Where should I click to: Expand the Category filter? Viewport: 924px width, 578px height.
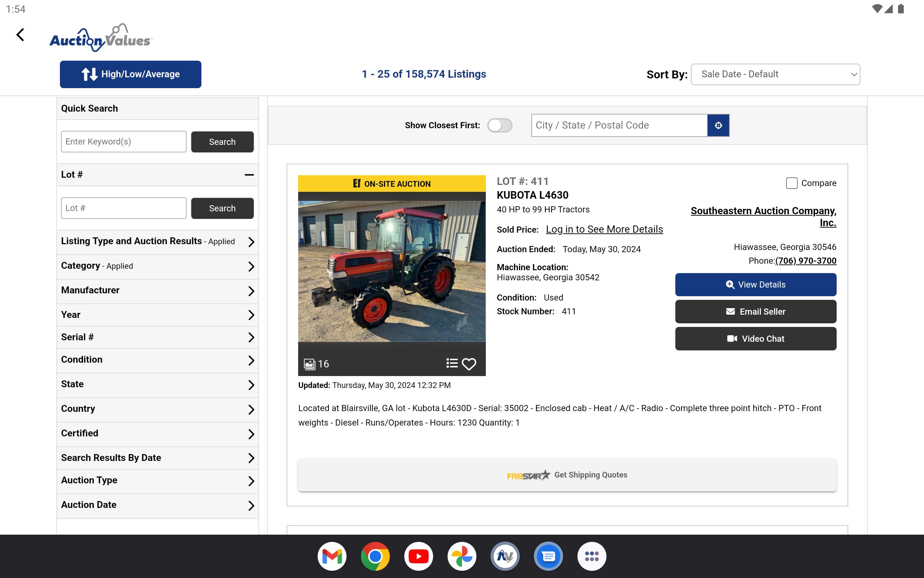click(x=158, y=266)
